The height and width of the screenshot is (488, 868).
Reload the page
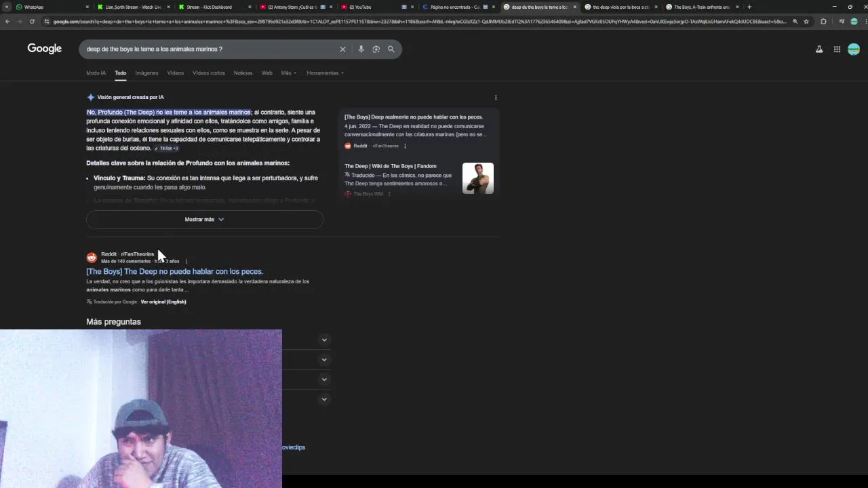[32, 21]
